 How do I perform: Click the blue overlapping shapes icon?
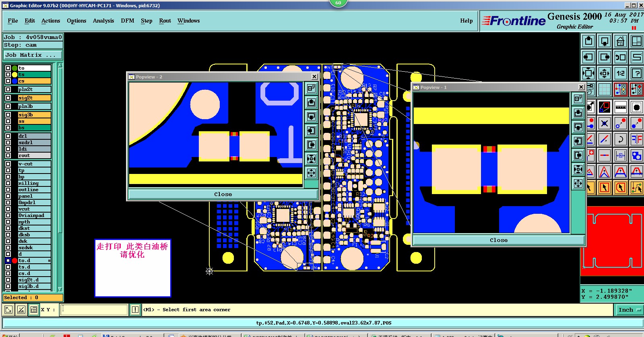[x=637, y=155]
